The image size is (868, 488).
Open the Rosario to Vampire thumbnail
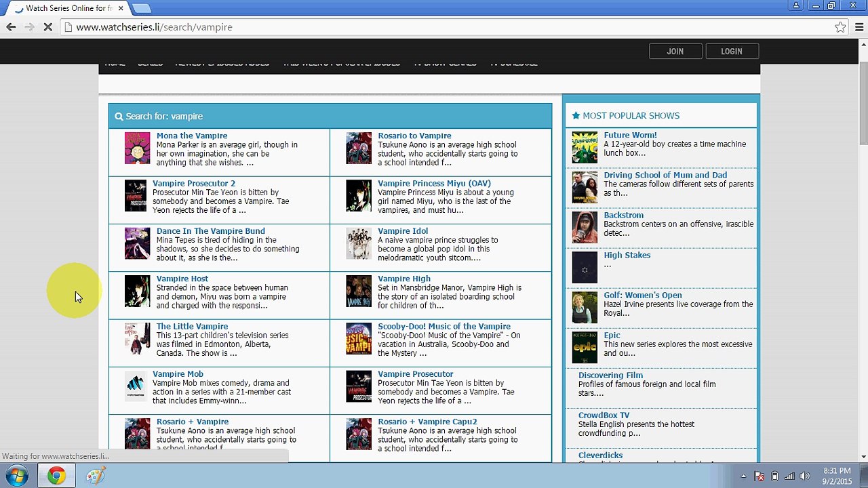[359, 148]
